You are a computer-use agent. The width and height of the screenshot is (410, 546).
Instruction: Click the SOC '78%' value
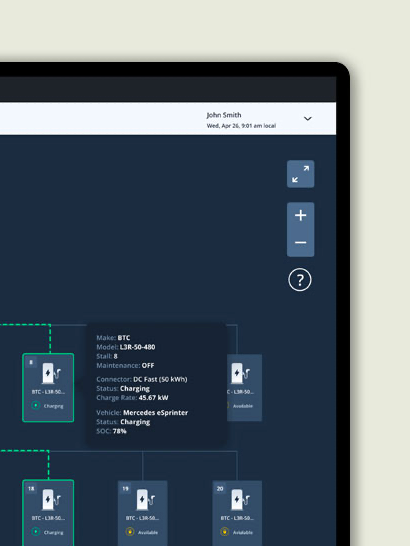(x=119, y=431)
